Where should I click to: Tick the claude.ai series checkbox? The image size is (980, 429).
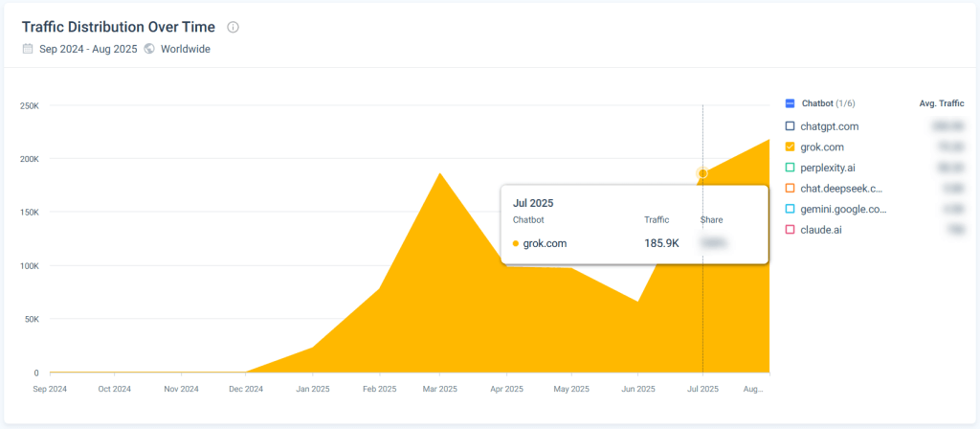click(790, 230)
